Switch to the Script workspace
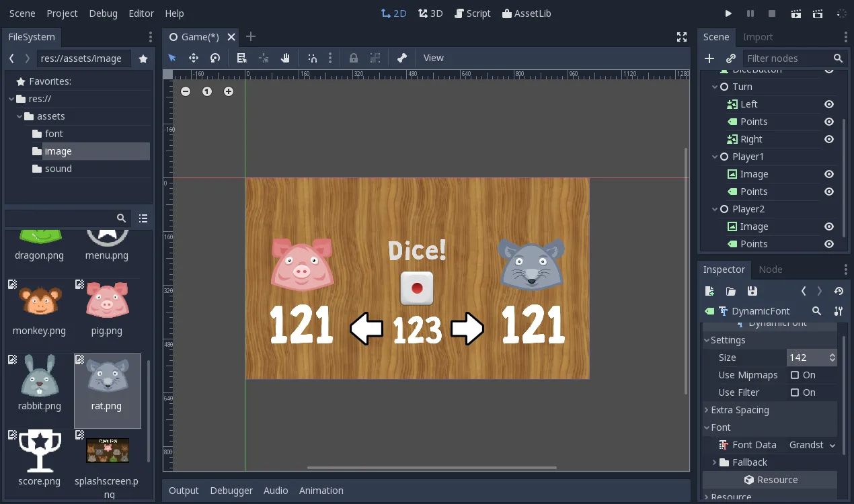The height and width of the screenshot is (504, 854). pos(473,13)
